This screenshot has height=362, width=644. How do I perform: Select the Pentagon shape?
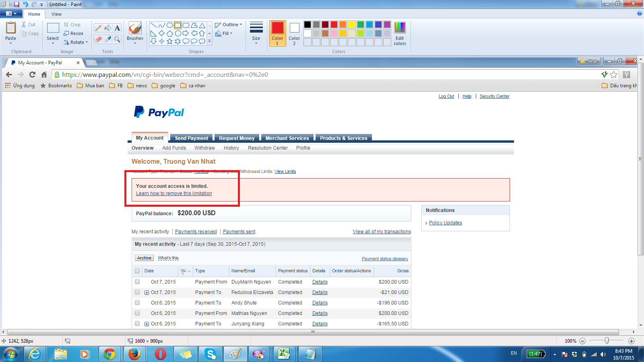pos(169,33)
